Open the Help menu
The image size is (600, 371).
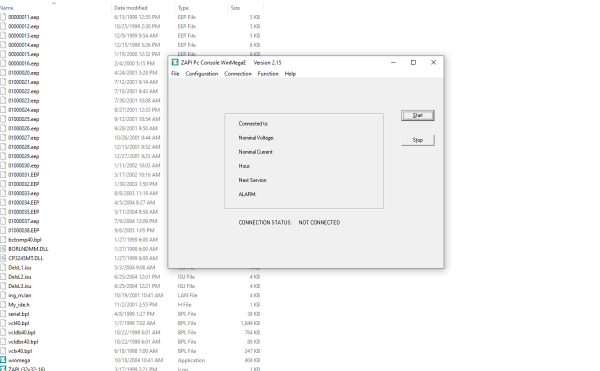tap(290, 74)
